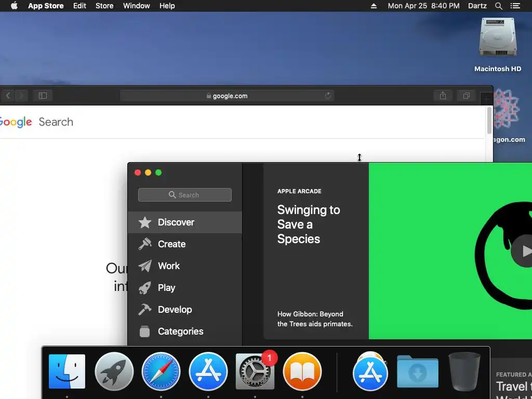Open the App Store icon right of Dock divider
This screenshot has width=532, height=399.
point(370,372)
